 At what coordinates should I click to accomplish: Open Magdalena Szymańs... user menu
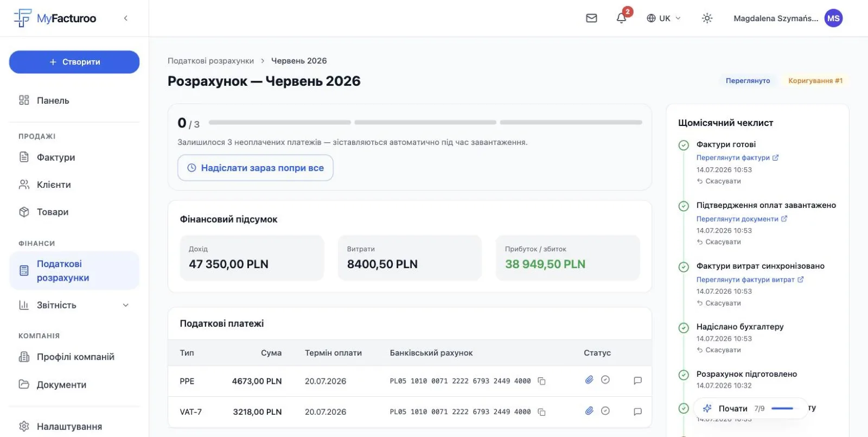pyautogui.click(x=788, y=18)
